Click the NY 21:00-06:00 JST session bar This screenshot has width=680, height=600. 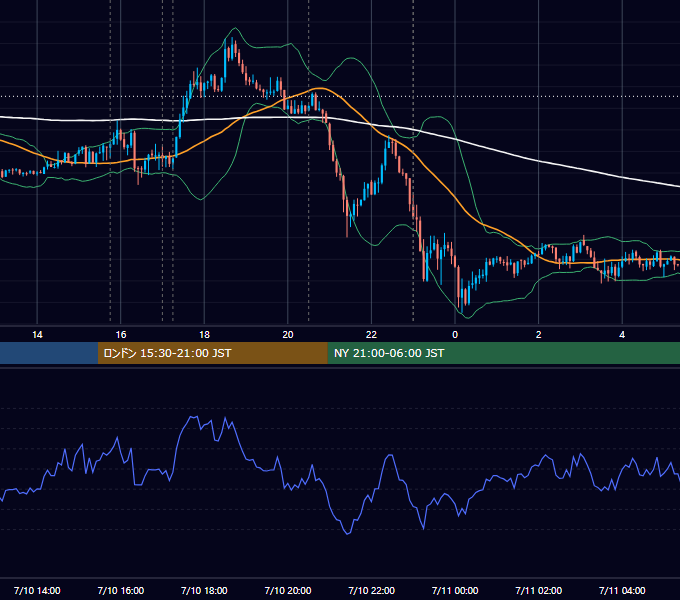tap(503, 353)
